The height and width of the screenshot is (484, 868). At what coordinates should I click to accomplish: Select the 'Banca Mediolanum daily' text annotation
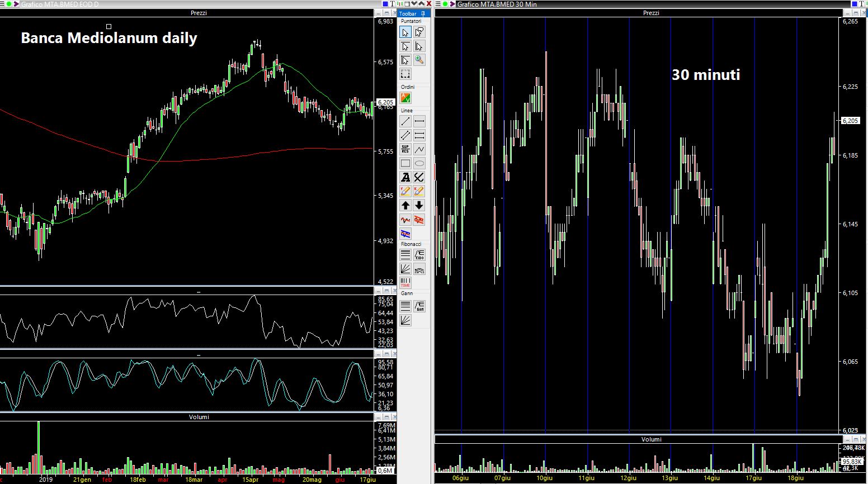click(109, 38)
